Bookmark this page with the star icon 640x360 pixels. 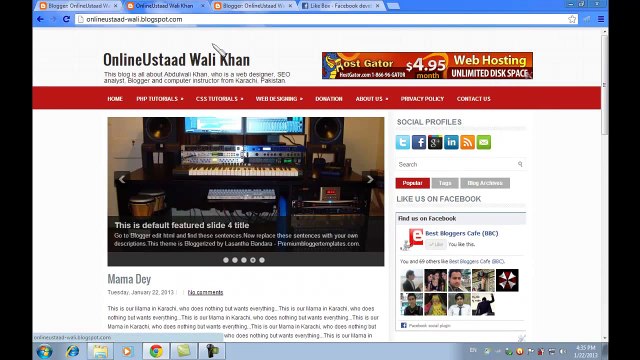[x=572, y=19]
